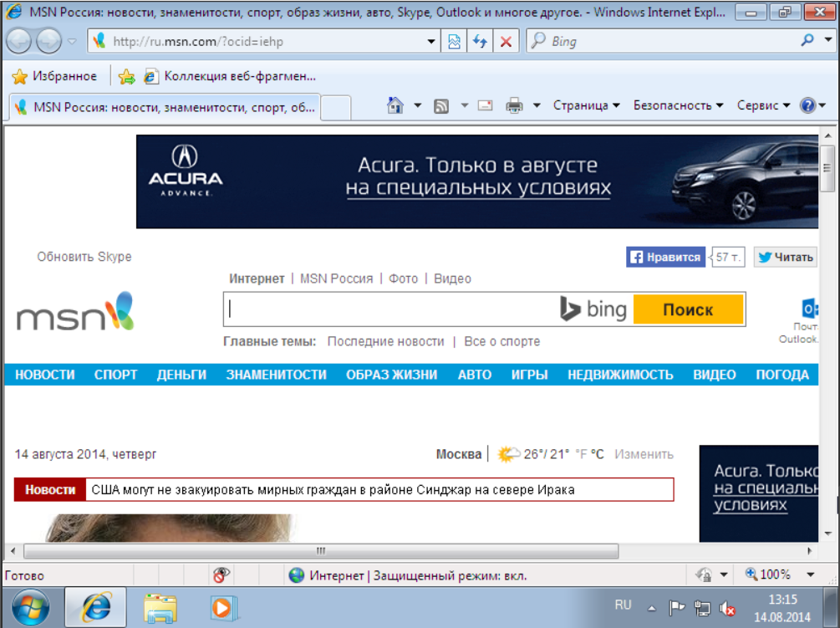Open the ЗНАМЕНИТОСТИ navigation item
The height and width of the screenshot is (628, 840).
(x=277, y=375)
